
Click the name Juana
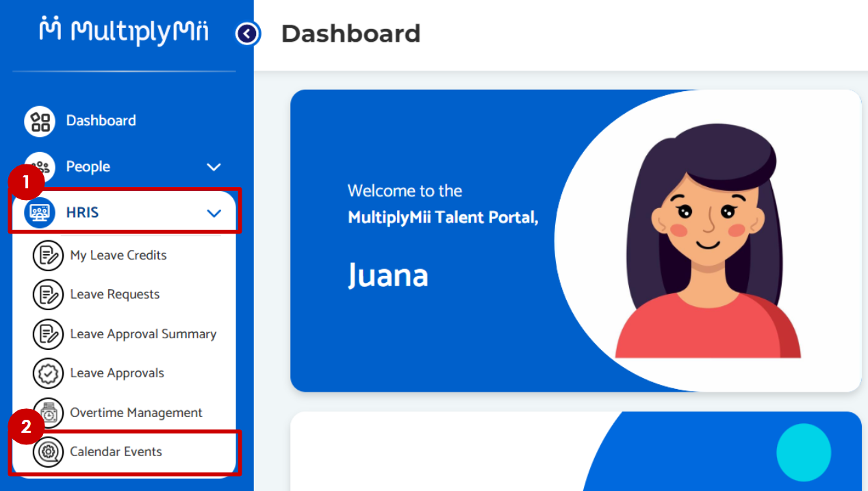(x=388, y=275)
